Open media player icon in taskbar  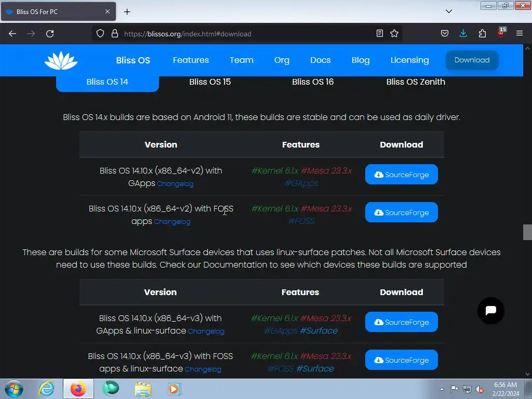coord(175,389)
